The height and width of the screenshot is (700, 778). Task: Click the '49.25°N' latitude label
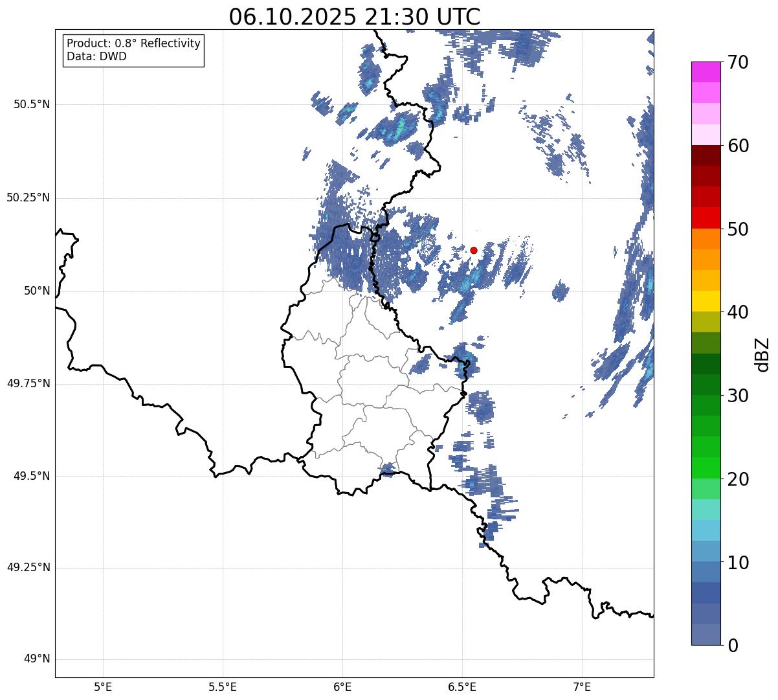pos(28,568)
